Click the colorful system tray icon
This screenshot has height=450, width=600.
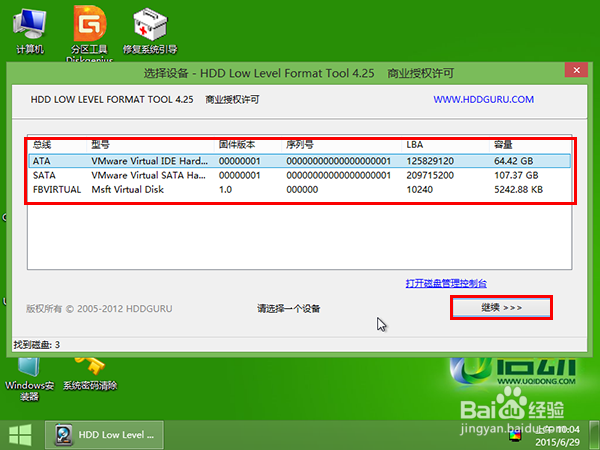515,436
